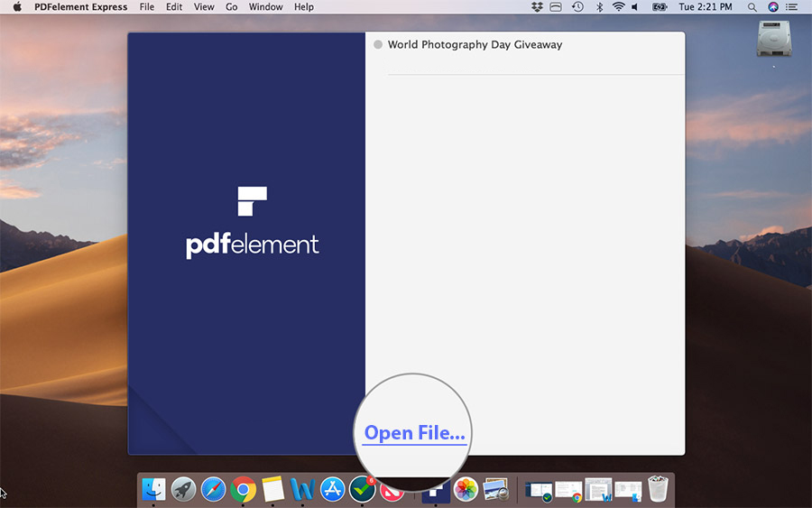This screenshot has height=508, width=812.
Task: Open the Finder-badged minimized window next to Trash
Action: (628, 491)
